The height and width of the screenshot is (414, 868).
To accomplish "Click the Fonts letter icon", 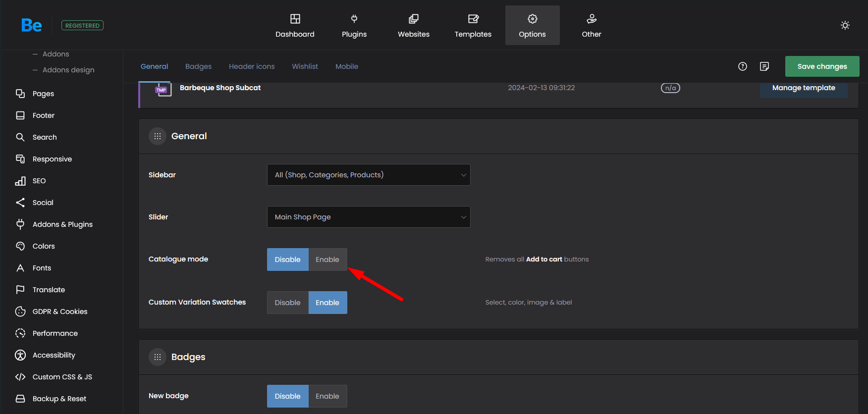I will [x=20, y=268].
